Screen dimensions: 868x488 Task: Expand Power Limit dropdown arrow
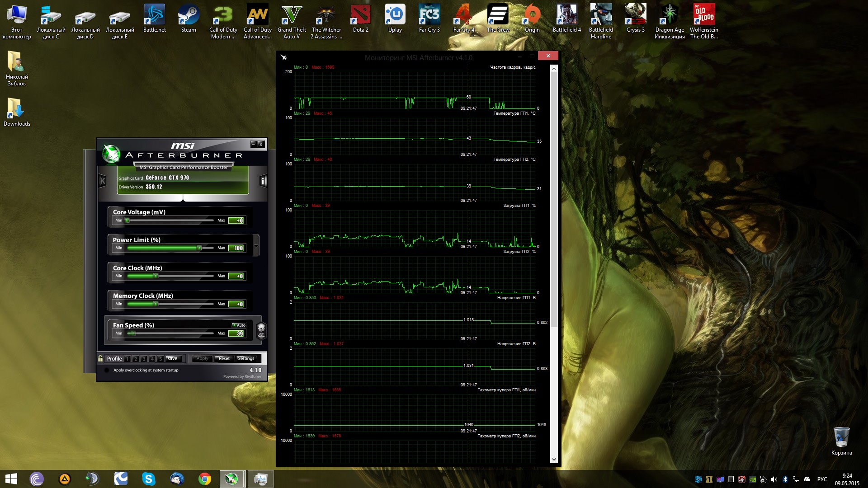(x=256, y=246)
